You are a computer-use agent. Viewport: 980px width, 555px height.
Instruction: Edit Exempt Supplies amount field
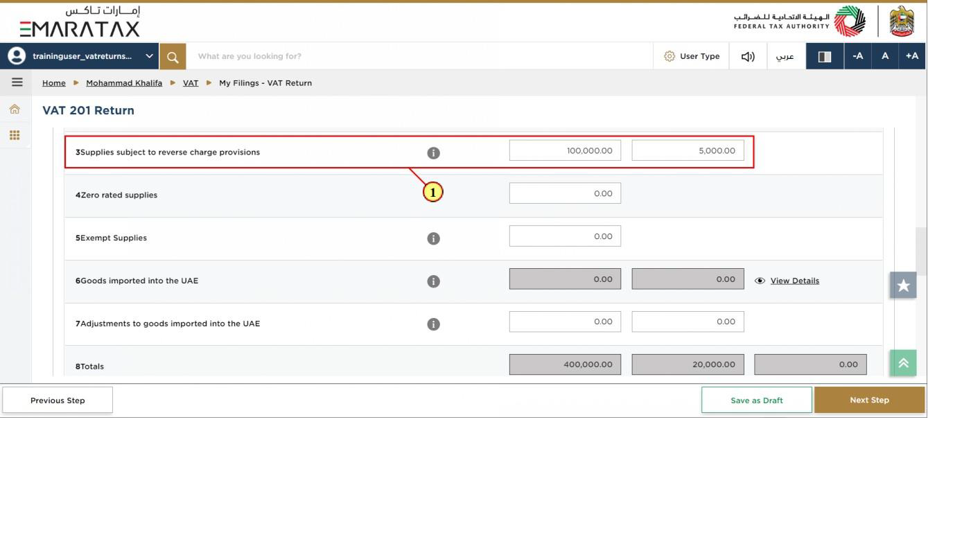pos(565,236)
